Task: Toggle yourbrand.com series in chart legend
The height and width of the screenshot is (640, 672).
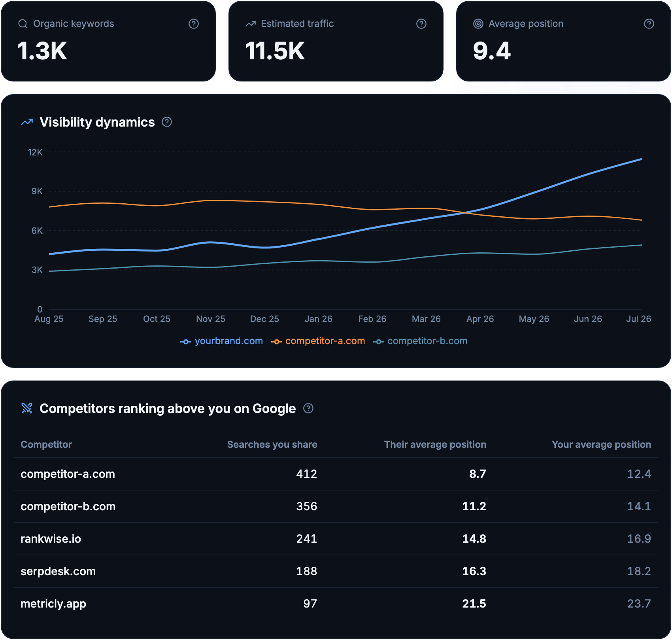Action: click(222, 341)
